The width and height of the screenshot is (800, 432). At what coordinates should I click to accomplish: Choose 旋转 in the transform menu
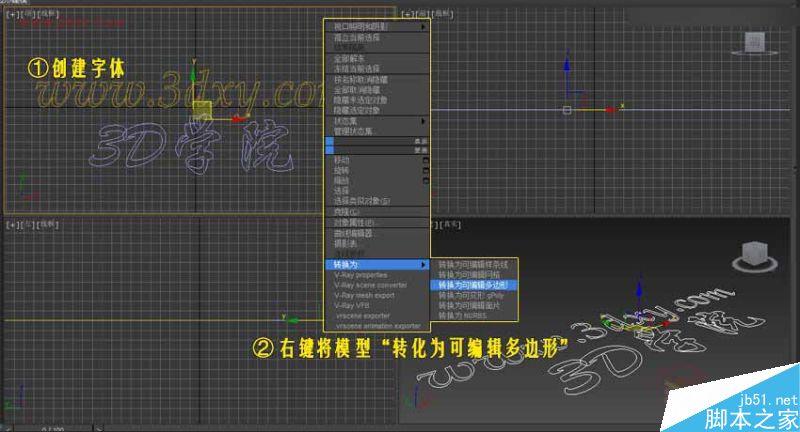point(341,171)
